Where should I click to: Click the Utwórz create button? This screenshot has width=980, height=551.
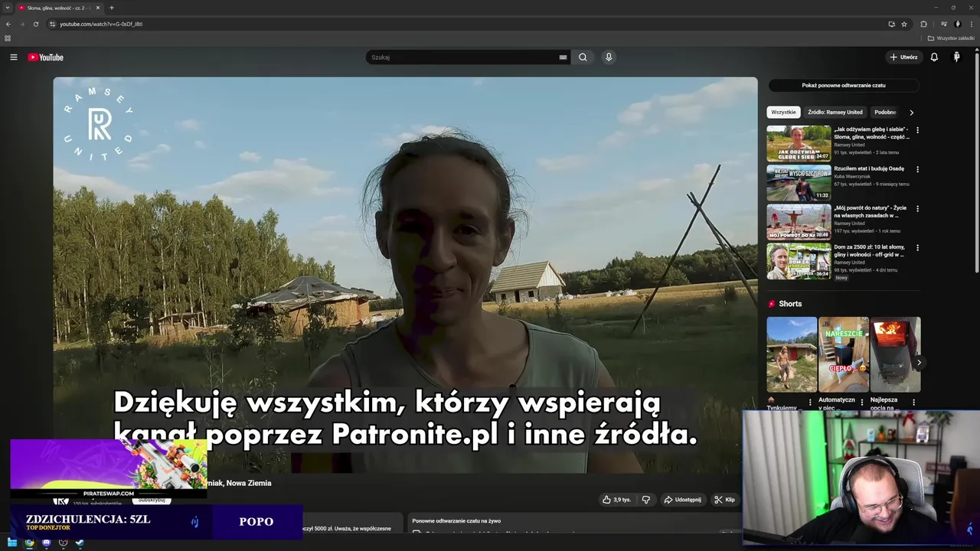click(903, 57)
